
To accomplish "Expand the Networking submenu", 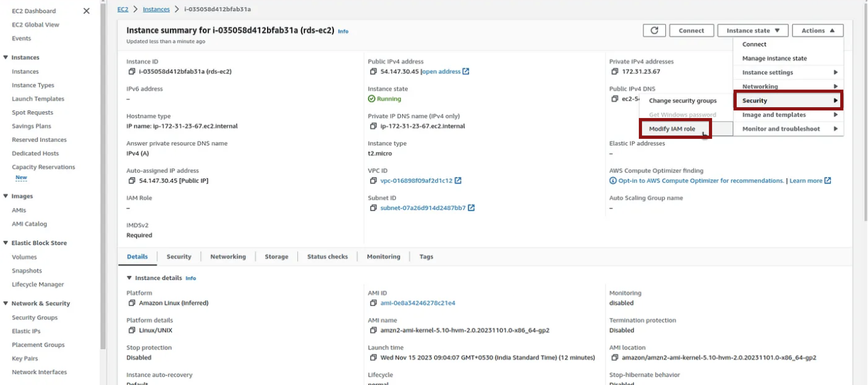I will point(788,86).
